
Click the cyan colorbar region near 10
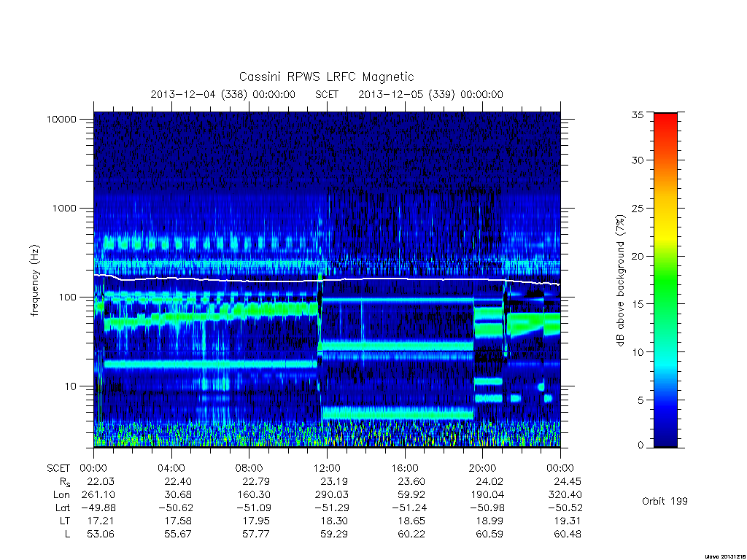pyautogui.click(x=665, y=352)
